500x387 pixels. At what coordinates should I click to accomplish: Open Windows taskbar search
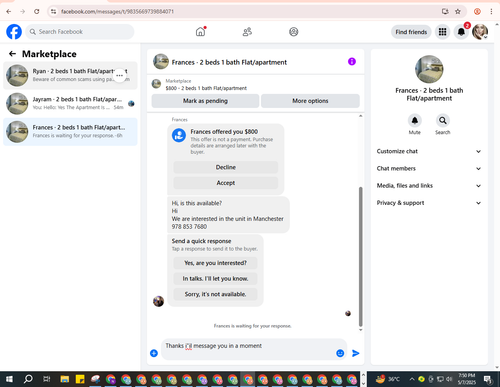[x=28, y=379]
